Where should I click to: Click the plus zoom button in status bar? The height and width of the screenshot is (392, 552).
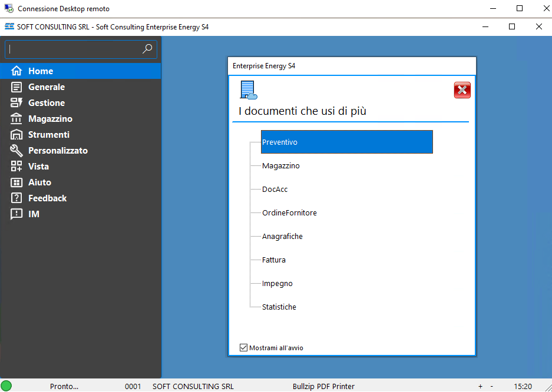coord(480,387)
